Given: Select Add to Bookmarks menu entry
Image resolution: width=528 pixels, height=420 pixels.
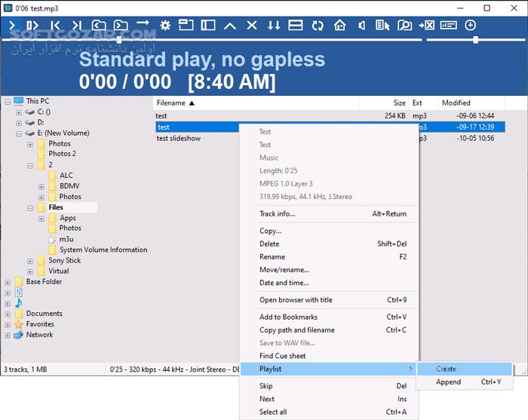Looking at the screenshot, I should [x=288, y=317].
